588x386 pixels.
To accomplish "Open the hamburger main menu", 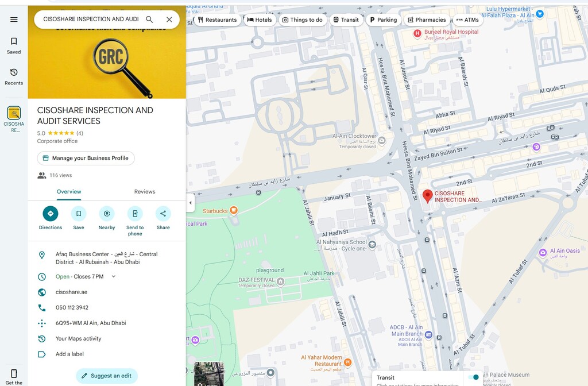I will pyautogui.click(x=14, y=20).
